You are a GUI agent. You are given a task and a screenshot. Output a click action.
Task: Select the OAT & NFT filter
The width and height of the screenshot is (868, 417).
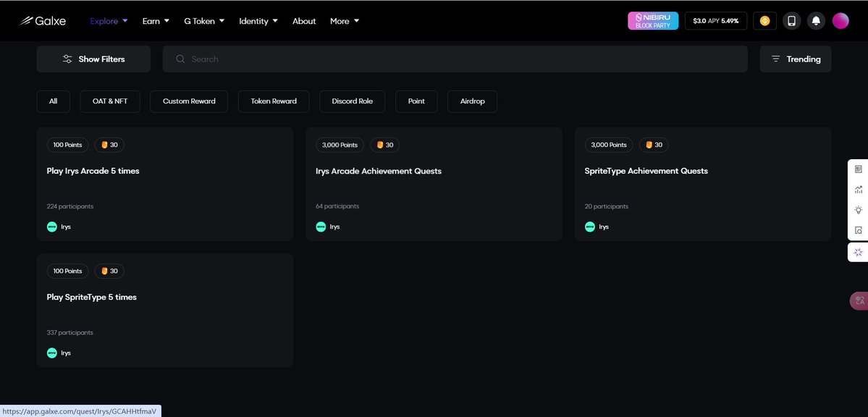point(110,101)
